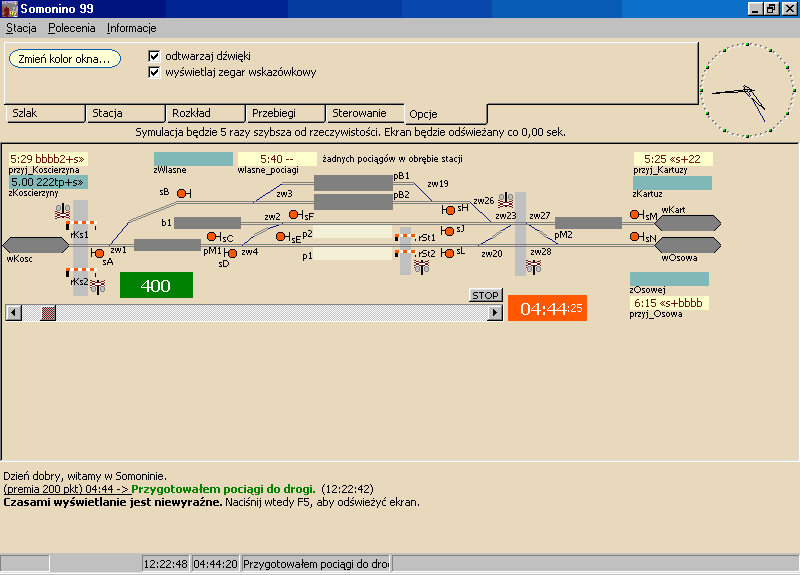Switch to the Sterowanie tab
Image resolution: width=800 pixels, height=575 pixels.
pos(365,113)
